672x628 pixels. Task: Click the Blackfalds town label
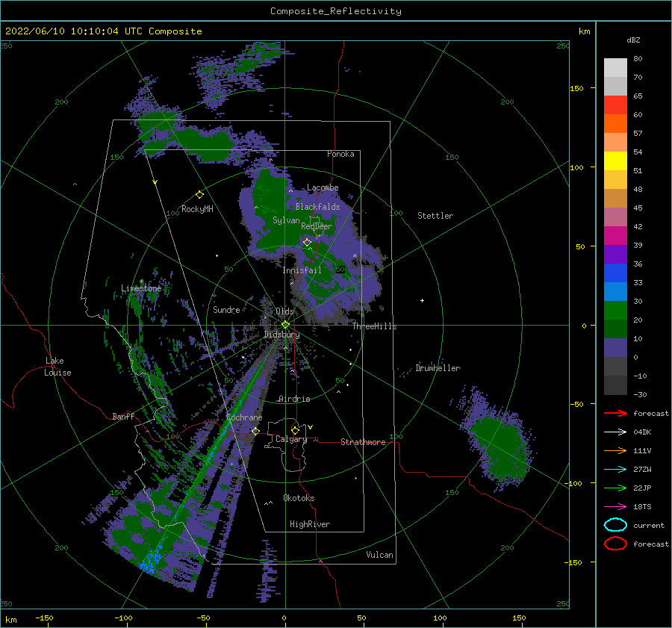(x=317, y=207)
